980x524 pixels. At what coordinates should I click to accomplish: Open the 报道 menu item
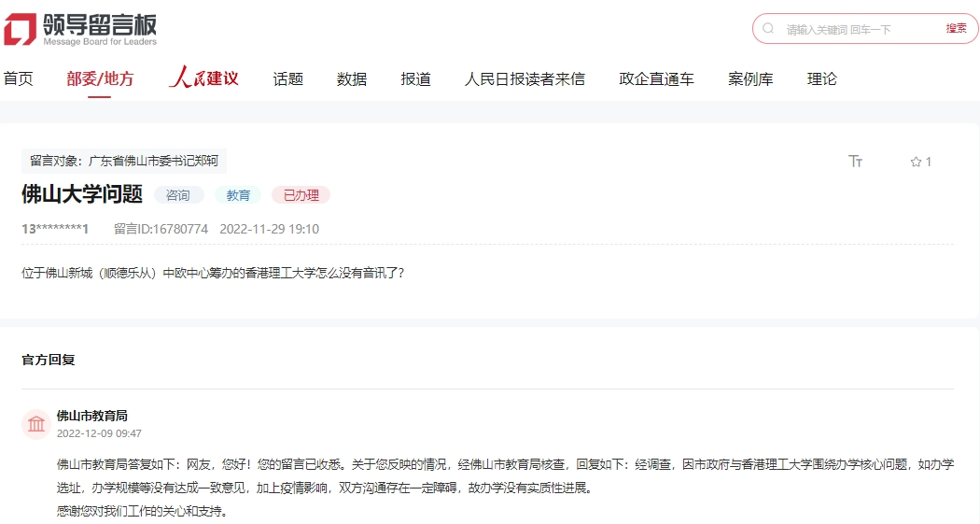coord(415,78)
